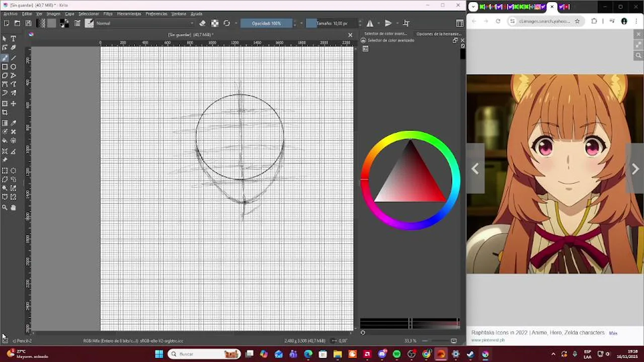Select the Reference Images pin tool
The width and height of the screenshot is (644, 362).
5,160
